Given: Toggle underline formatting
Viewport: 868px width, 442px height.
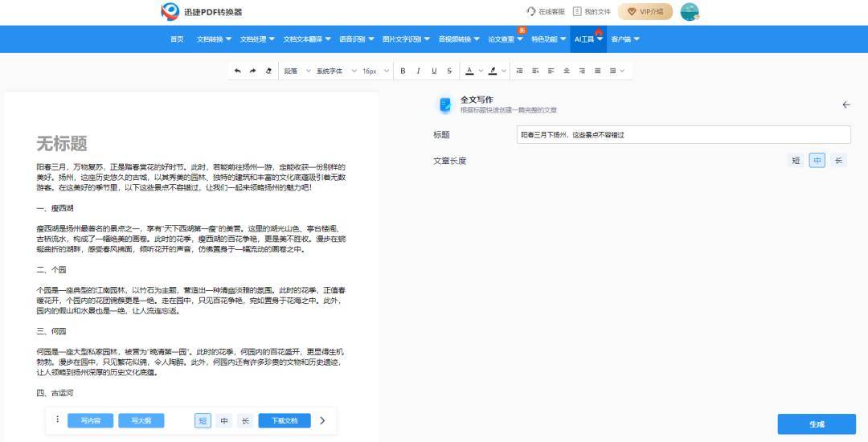Looking at the screenshot, I should 434,71.
